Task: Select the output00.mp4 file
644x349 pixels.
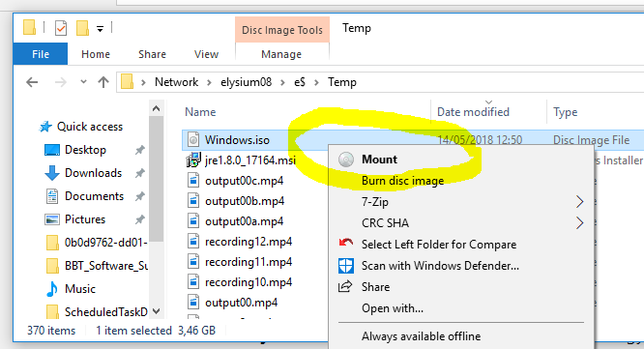Action: 241,303
